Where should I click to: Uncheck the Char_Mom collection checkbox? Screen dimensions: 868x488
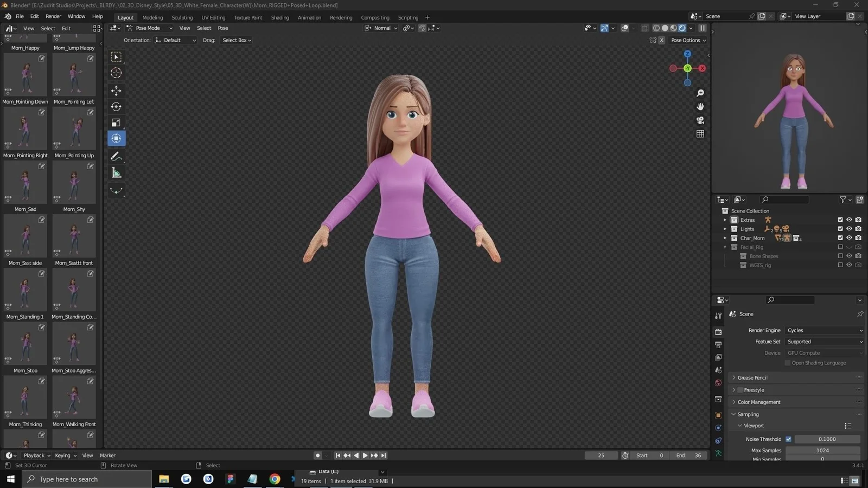840,238
